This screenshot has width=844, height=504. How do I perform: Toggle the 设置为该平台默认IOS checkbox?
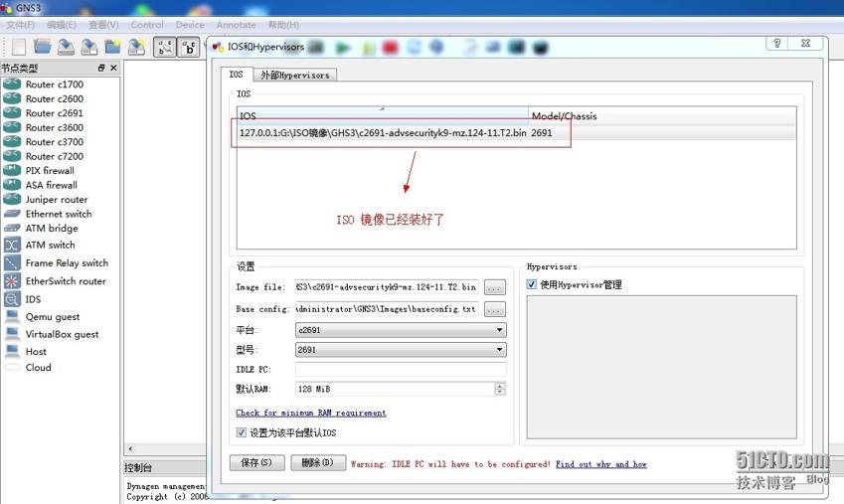242,432
